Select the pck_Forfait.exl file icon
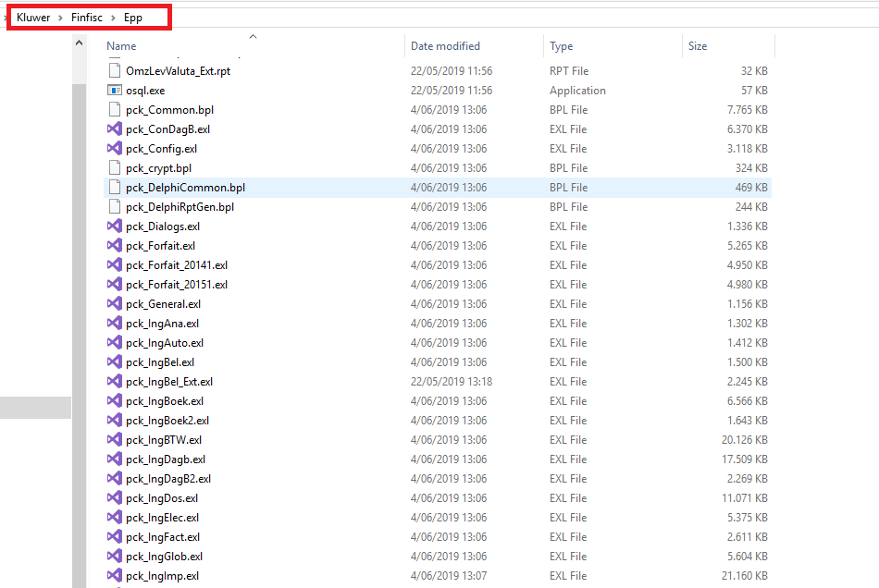 115,246
